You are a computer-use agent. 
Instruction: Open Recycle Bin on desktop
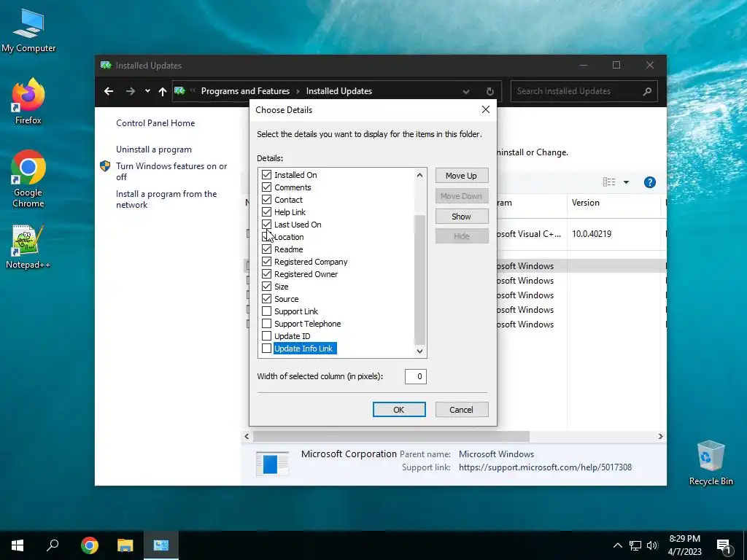click(711, 463)
